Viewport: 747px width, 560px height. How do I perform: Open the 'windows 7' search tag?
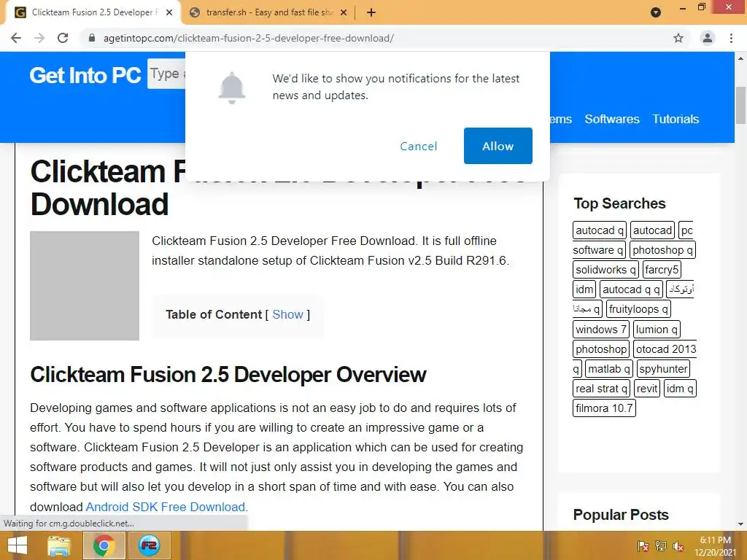[601, 329]
